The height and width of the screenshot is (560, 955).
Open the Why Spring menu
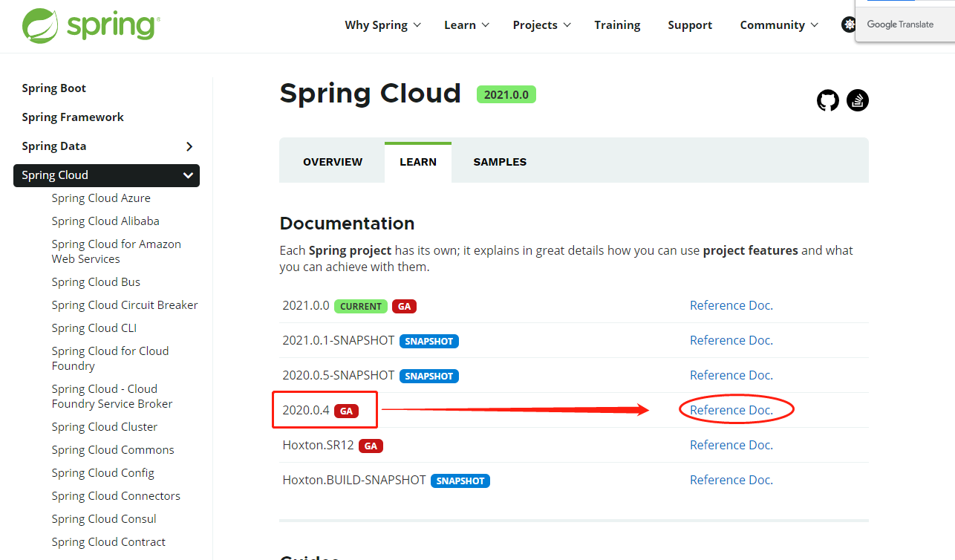tap(382, 25)
